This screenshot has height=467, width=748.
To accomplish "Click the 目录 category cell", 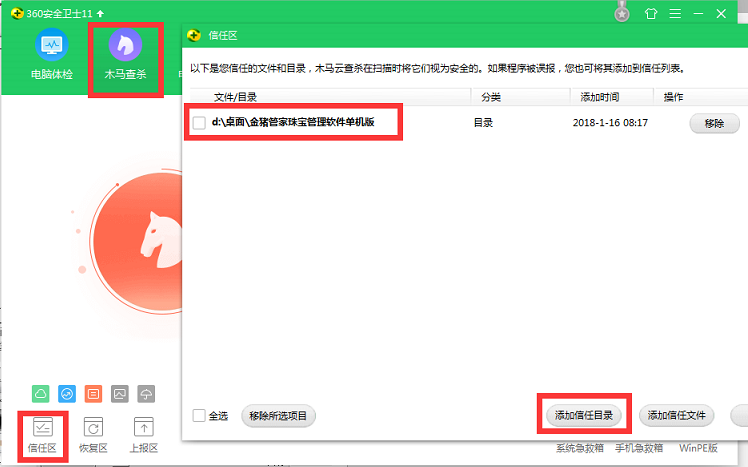I will (x=483, y=123).
